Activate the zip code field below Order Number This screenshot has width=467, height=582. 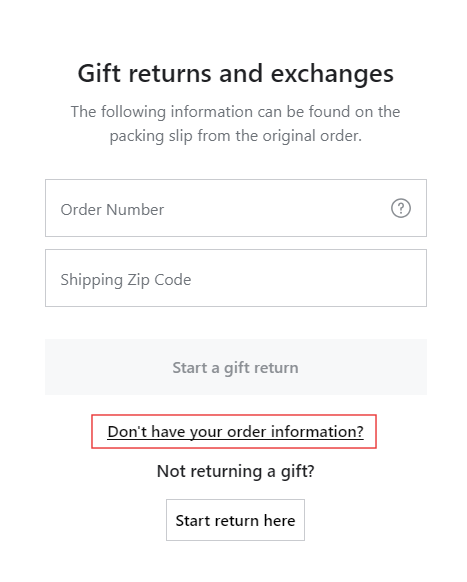coord(236,278)
